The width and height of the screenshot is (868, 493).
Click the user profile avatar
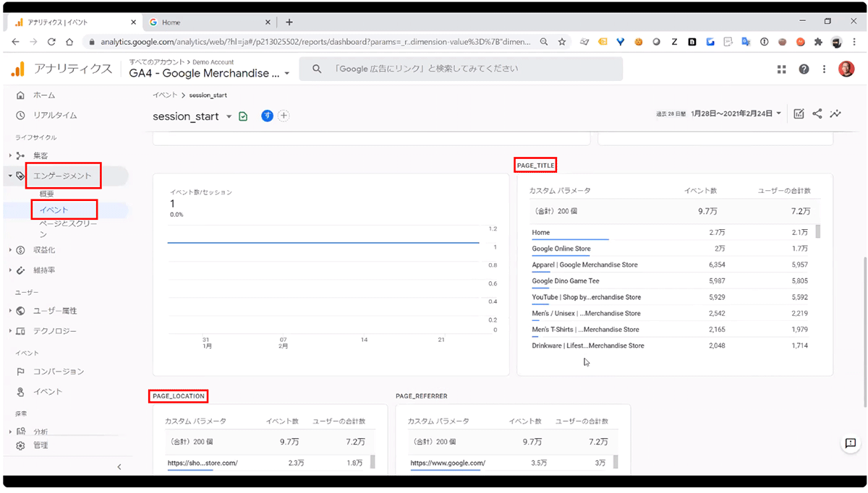coord(846,69)
